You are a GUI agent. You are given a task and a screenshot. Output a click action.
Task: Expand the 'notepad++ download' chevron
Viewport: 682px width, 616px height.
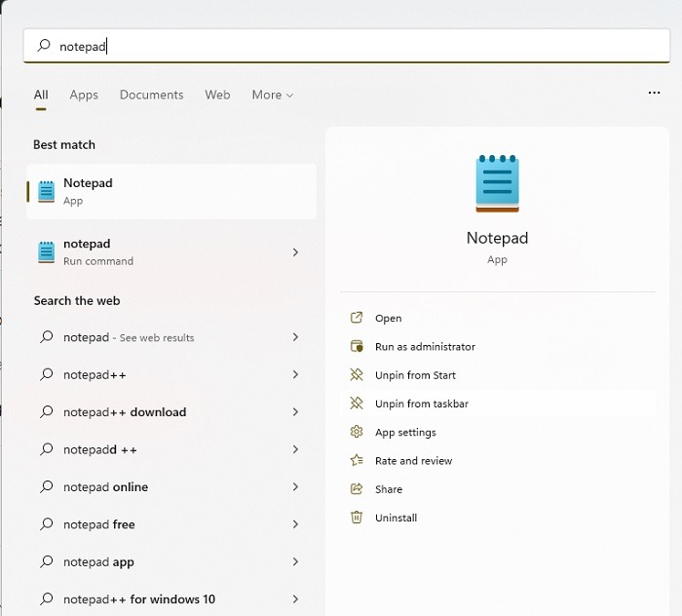295,411
